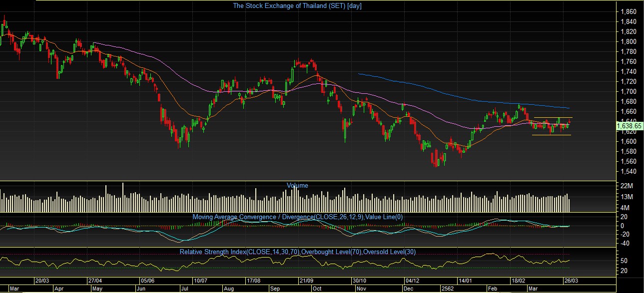Click the Nov month label

[x=361, y=289]
